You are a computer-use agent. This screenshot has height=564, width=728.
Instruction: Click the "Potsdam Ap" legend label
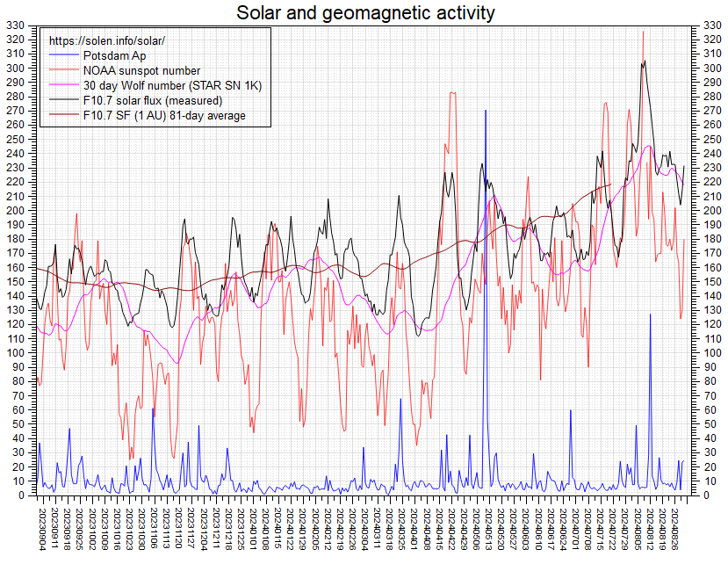coord(115,55)
